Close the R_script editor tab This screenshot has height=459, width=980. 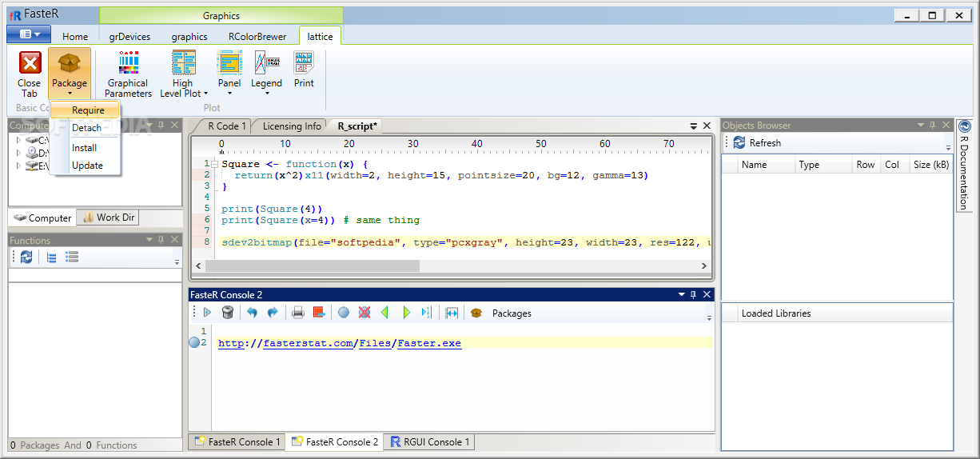(707, 126)
